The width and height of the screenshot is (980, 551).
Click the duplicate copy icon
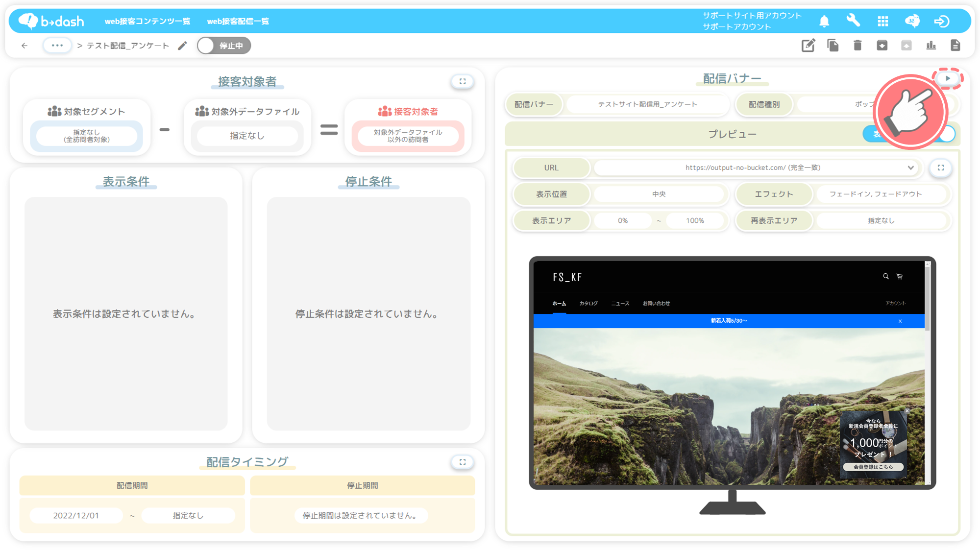833,46
